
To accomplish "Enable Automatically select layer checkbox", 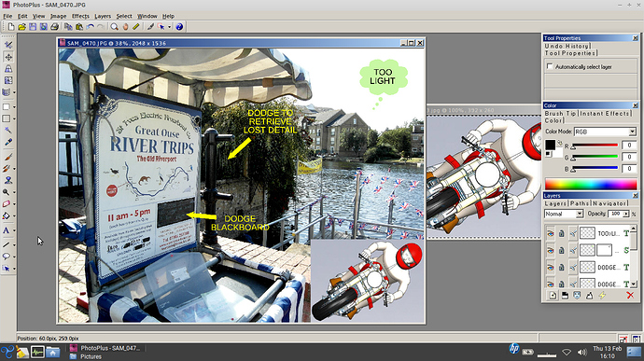I will pyautogui.click(x=550, y=66).
